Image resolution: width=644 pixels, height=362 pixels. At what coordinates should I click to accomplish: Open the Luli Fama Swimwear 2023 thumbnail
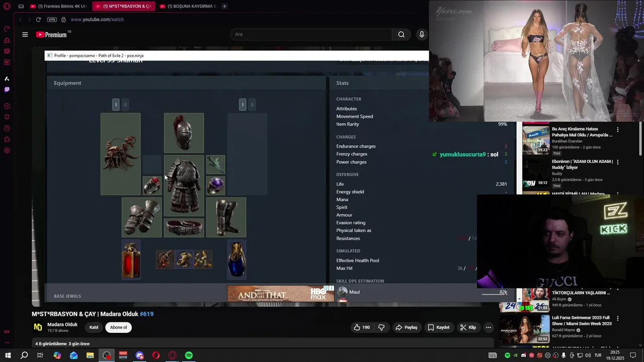click(524, 329)
